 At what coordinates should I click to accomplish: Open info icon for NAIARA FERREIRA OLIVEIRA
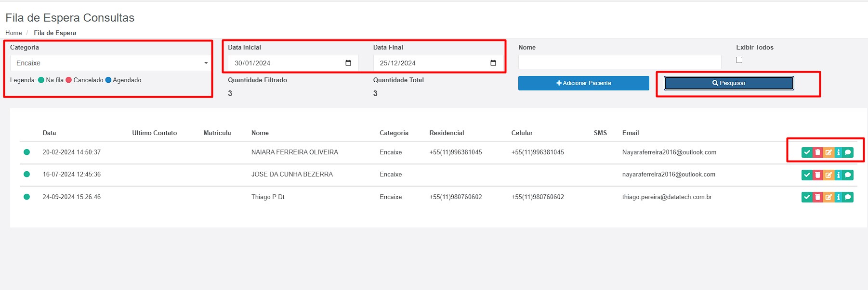click(x=838, y=152)
